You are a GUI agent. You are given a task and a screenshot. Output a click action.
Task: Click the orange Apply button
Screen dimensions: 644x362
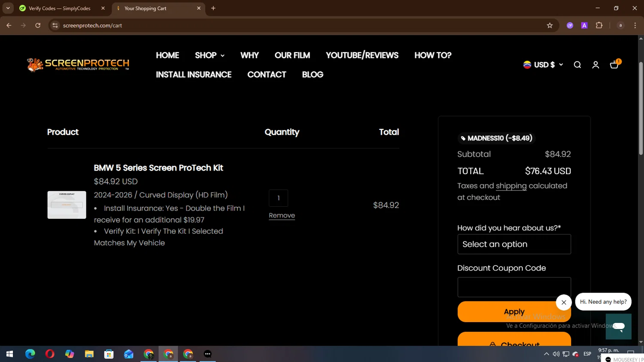[514, 311]
